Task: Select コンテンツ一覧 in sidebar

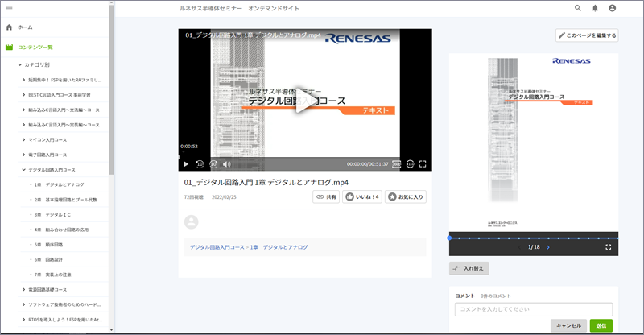Action: click(x=29, y=48)
